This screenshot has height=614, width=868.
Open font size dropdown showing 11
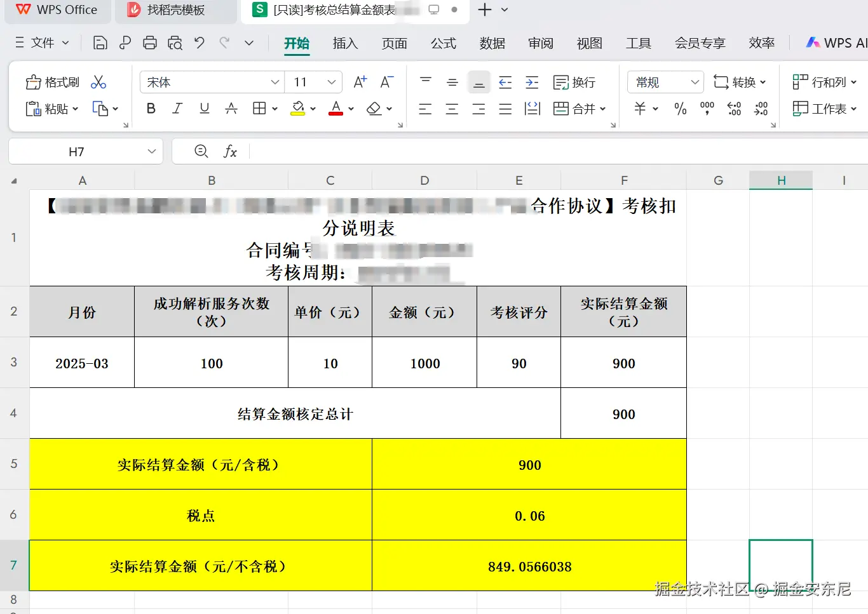coord(331,82)
